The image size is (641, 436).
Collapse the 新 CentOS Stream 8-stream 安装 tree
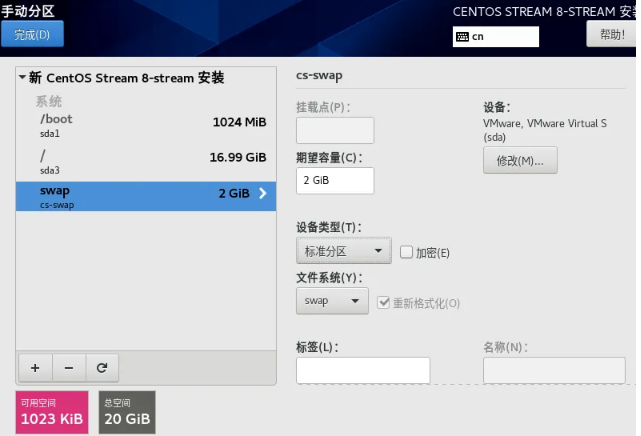(23, 78)
